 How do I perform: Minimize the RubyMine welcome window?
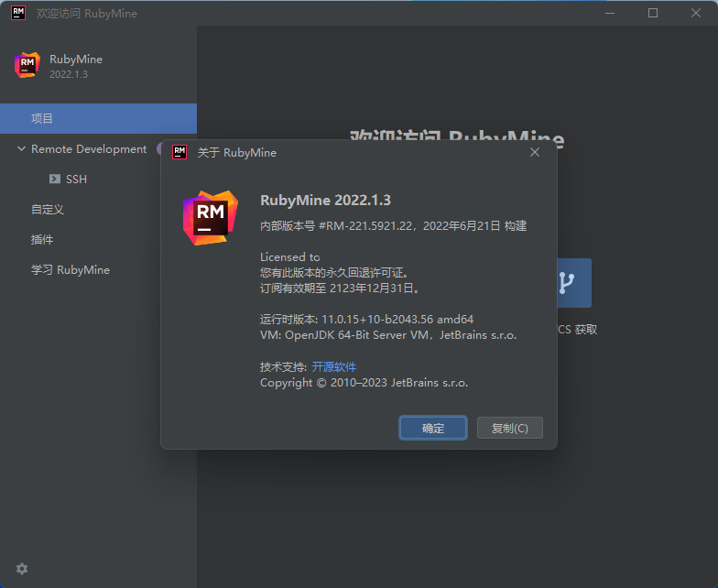click(x=610, y=13)
